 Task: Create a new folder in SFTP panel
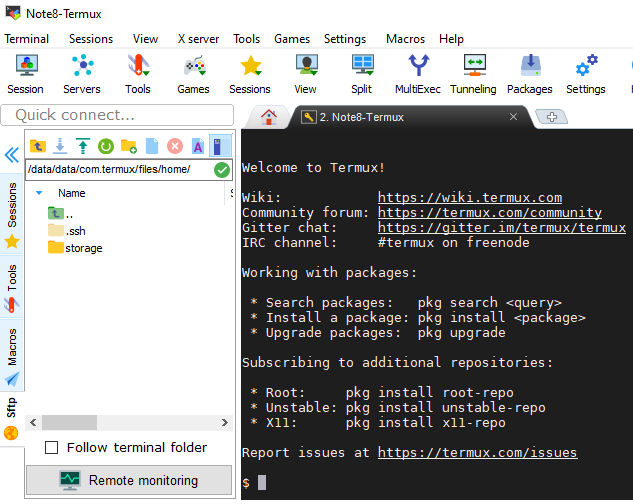(x=129, y=147)
